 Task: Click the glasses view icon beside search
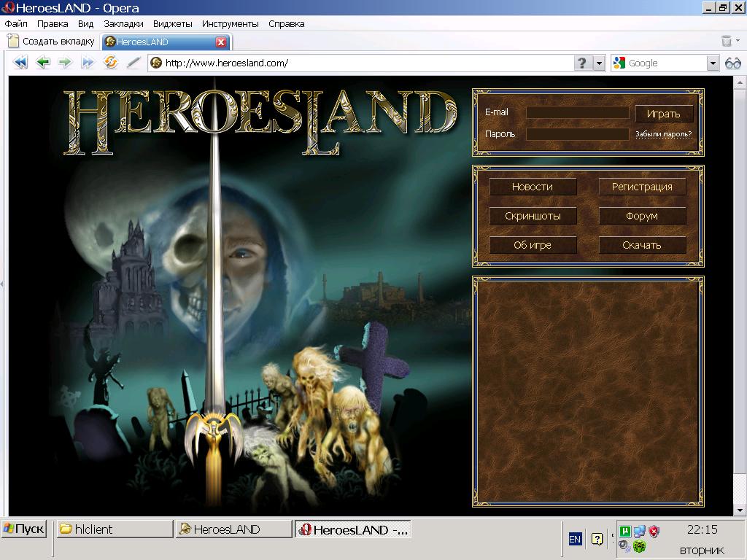click(732, 63)
